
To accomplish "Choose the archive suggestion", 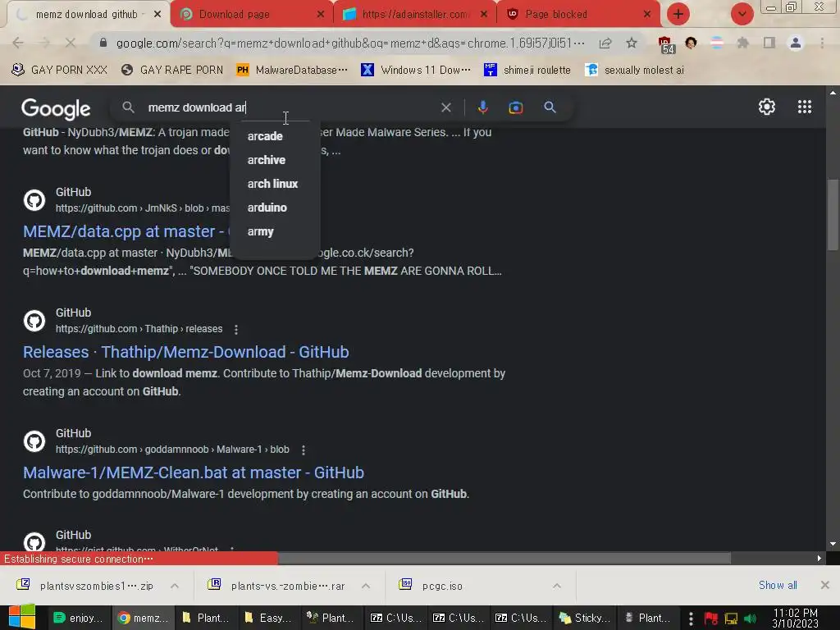I will (x=276, y=160).
